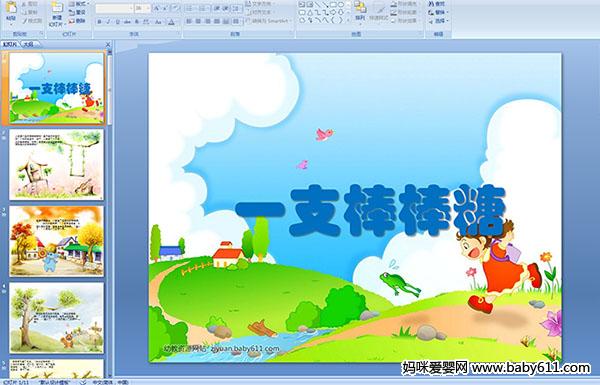
Task: Click the Replace button
Action: (438, 12)
